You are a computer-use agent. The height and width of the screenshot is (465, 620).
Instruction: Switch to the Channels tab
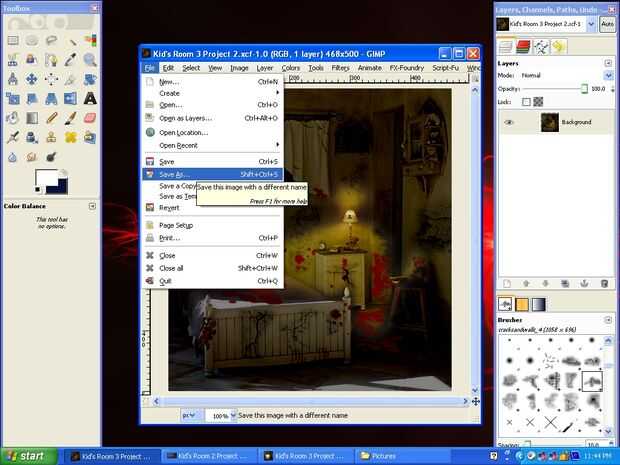[x=523, y=47]
